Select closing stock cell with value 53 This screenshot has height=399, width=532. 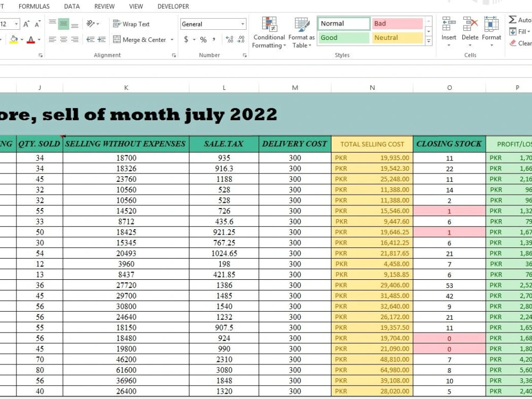[x=449, y=285]
